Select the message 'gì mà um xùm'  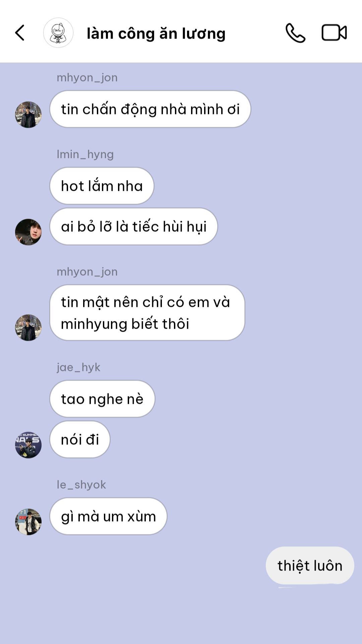pyautogui.click(x=108, y=516)
